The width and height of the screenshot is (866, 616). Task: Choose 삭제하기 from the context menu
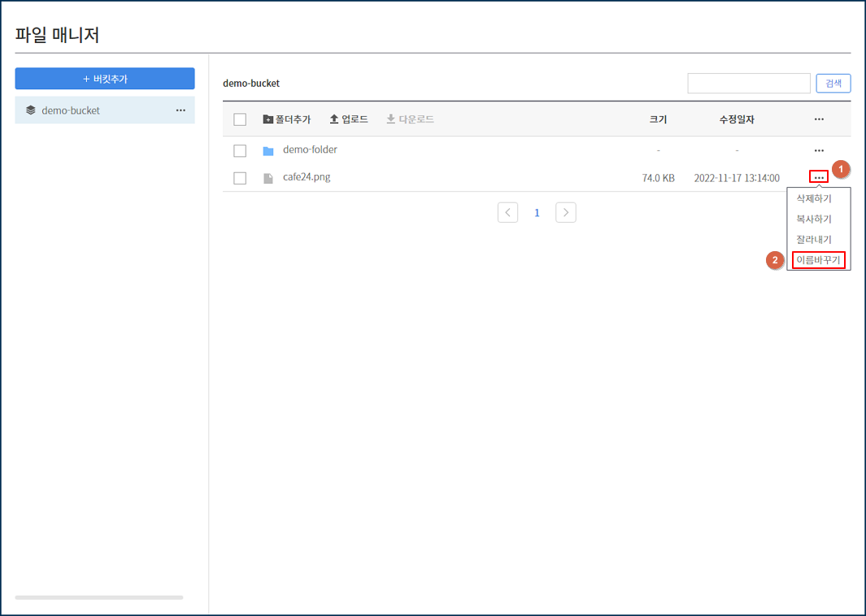click(814, 198)
